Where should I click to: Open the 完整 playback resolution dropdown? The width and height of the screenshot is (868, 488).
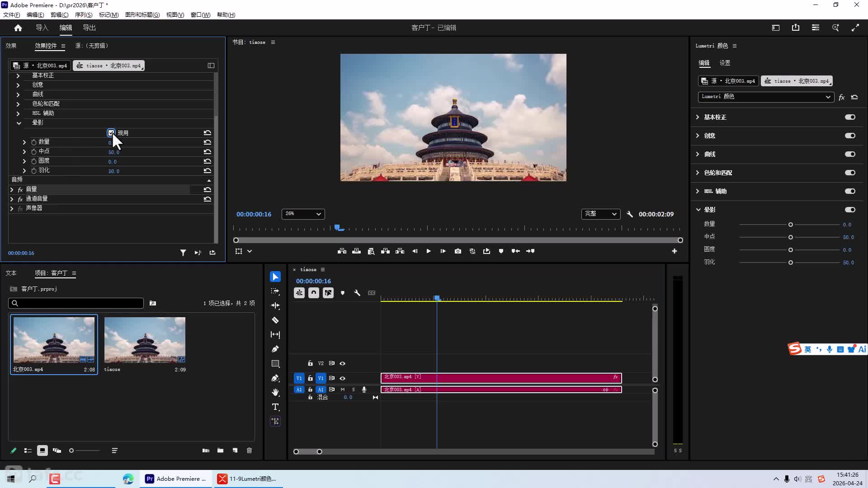(x=600, y=214)
